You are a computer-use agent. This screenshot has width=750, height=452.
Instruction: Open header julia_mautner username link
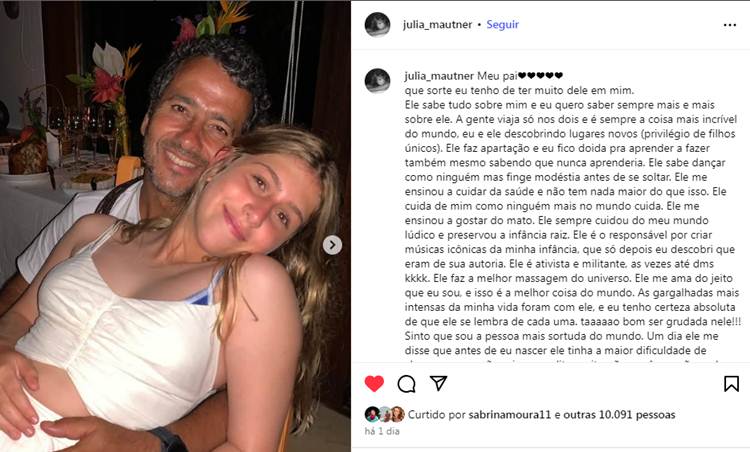[437, 24]
